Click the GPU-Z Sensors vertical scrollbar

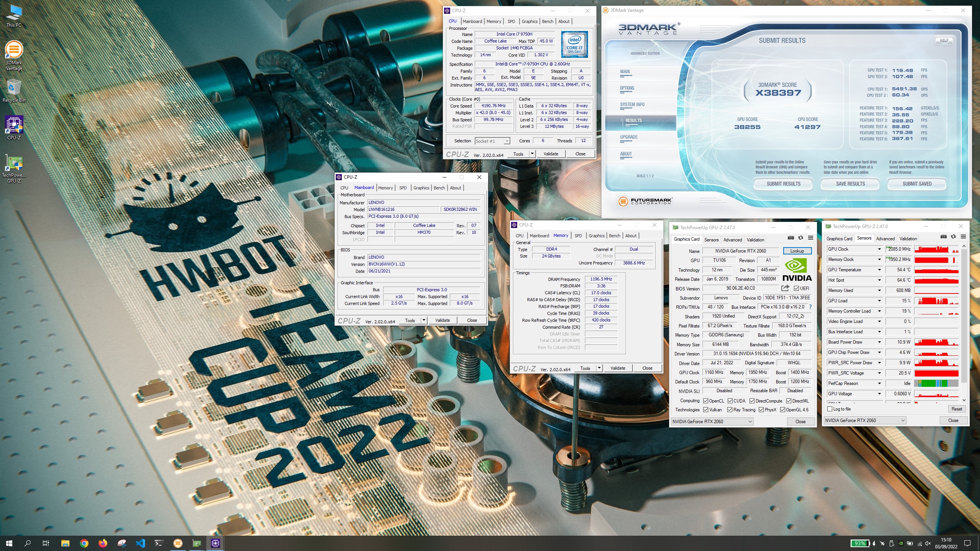click(964, 323)
